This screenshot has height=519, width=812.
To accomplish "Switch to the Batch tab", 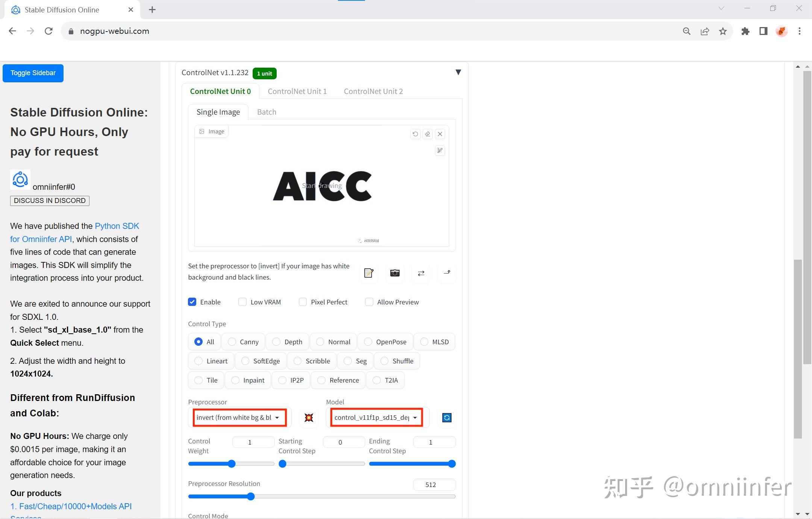I will (267, 112).
